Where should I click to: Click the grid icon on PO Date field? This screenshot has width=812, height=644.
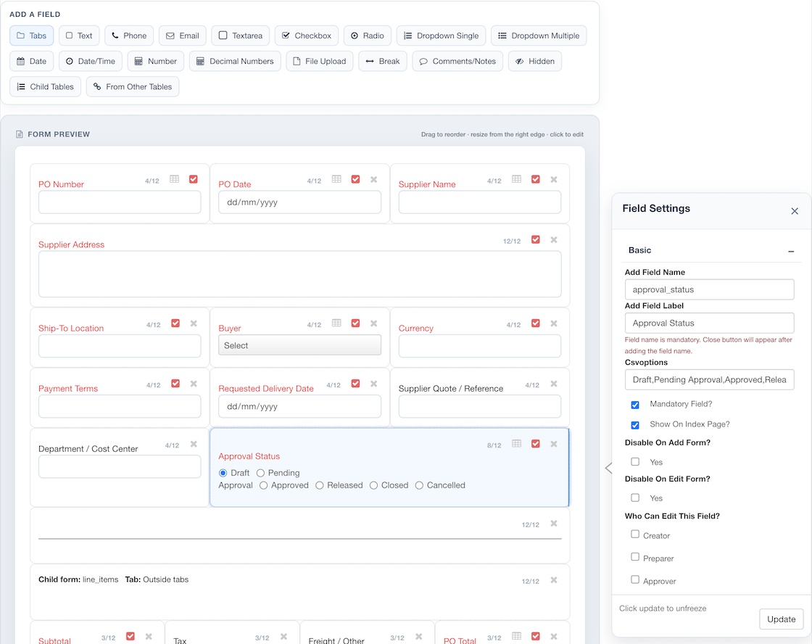pos(336,179)
